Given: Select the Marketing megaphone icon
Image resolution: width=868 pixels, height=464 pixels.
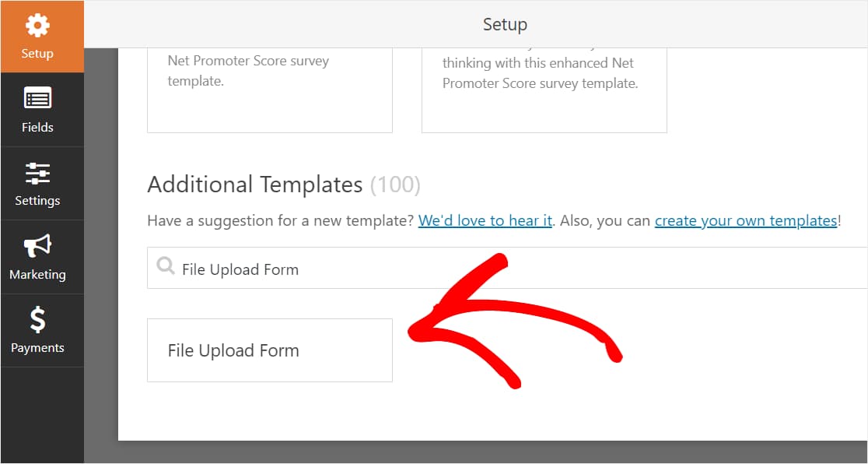Looking at the screenshot, I should tap(36, 245).
